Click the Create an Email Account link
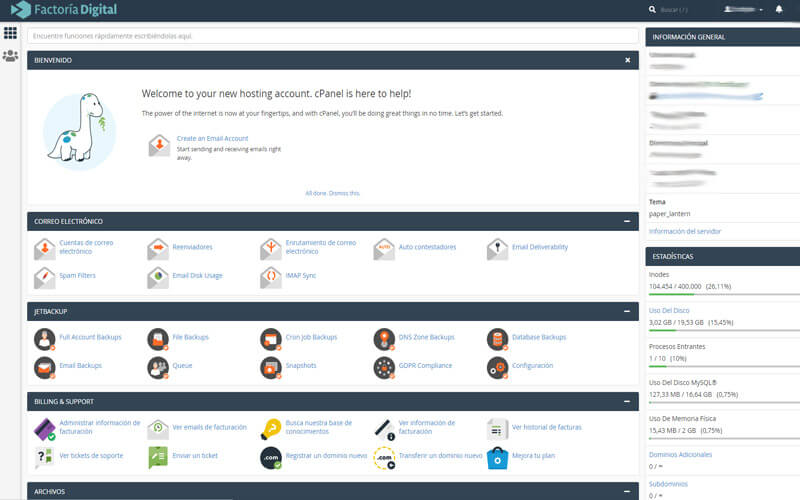This screenshot has width=800, height=500. pos(212,138)
